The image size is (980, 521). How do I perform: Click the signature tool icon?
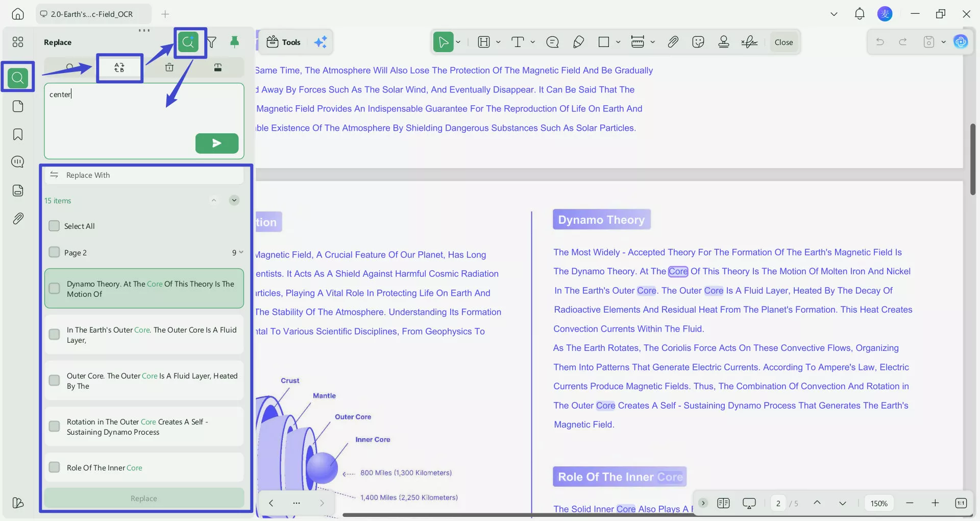click(x=749, y=42)
